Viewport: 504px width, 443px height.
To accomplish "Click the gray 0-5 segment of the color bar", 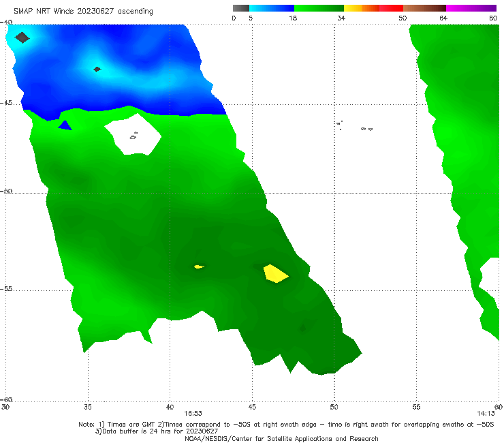I will click(240, 8).
